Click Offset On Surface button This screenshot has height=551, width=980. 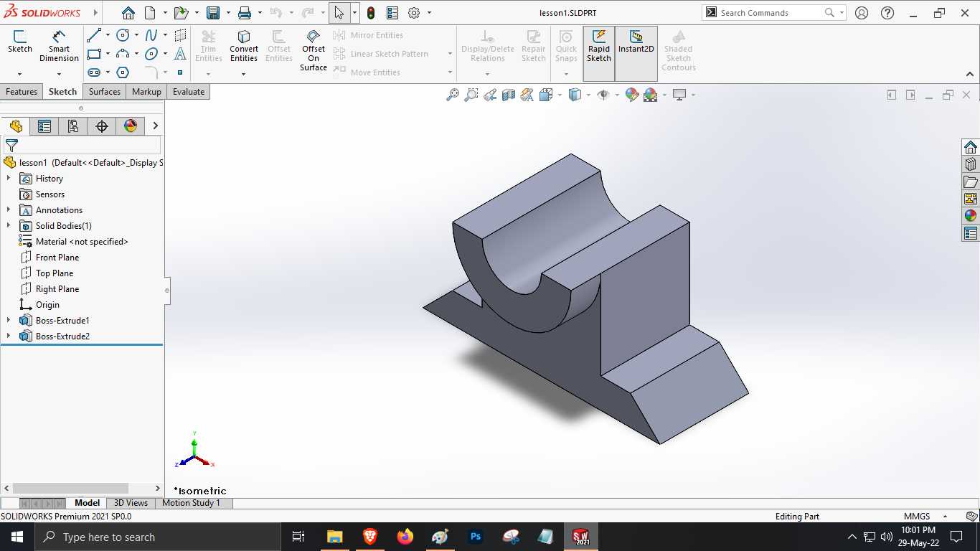[314, 50]
